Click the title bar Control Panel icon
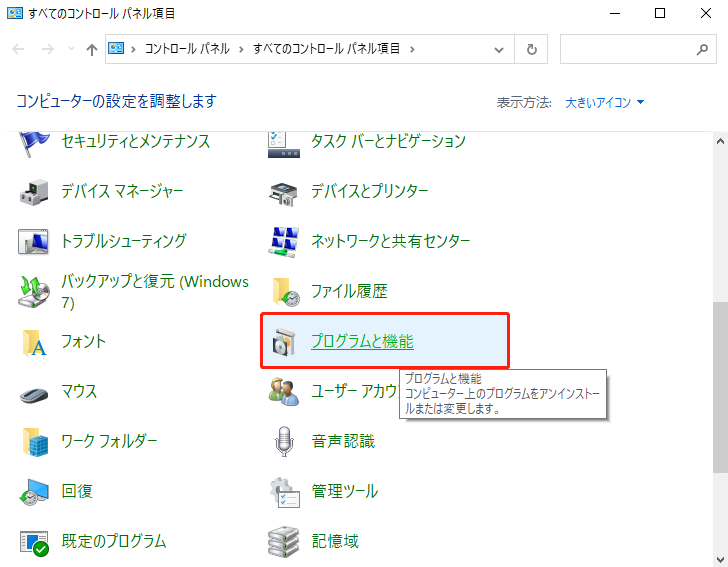Viewport: 728px width, 567px height. (x=15, y=13)
